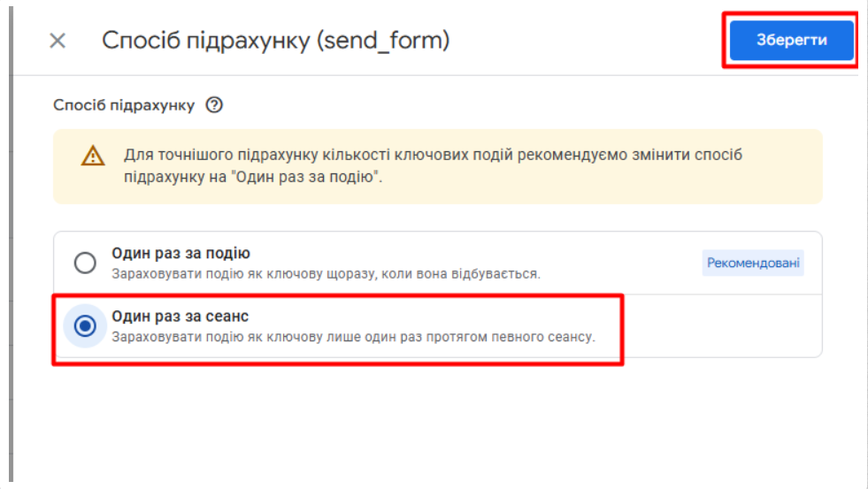Viewport: 868px width, 489px height.
Task: Click the blue Зберегти button
Action: [791, 40]
